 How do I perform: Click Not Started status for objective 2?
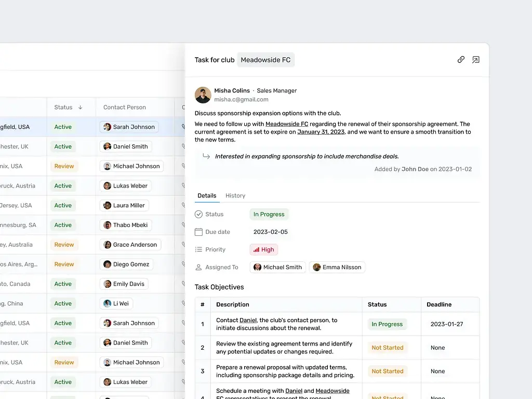(x=388, y=348)
